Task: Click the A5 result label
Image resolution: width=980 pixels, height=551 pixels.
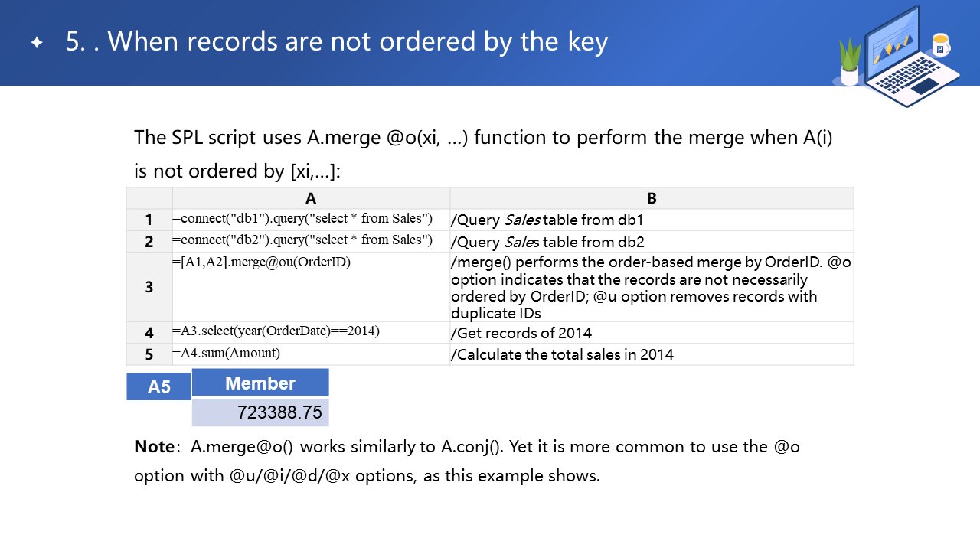Action: pos(158,386)
